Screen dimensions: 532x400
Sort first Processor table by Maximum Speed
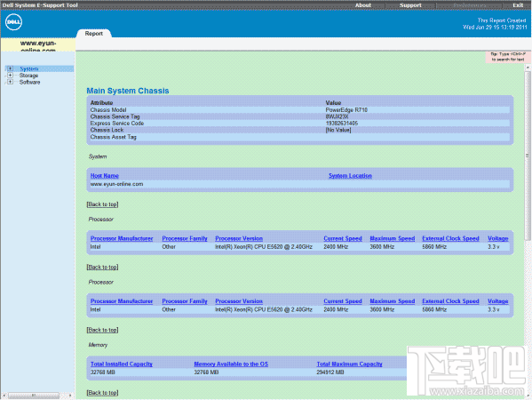pos(393,238)
